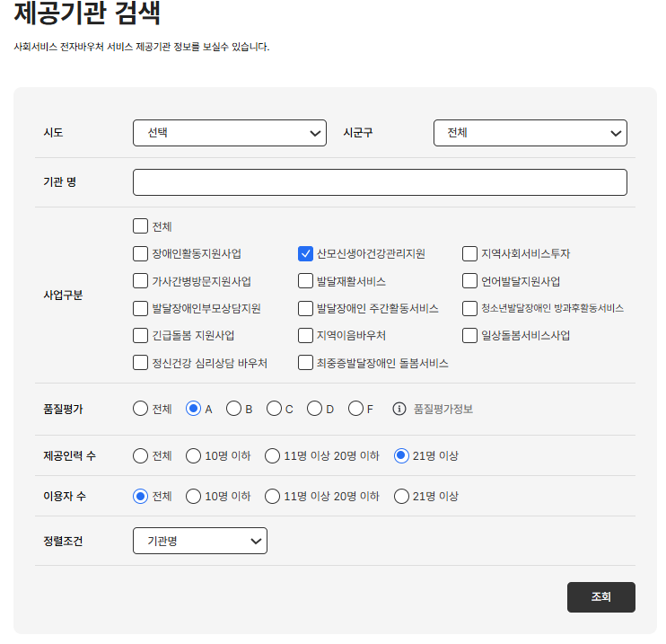Screen dimensions: 666x644
Task: Check 발달재활서비스 checkbox
Action: 305,281
